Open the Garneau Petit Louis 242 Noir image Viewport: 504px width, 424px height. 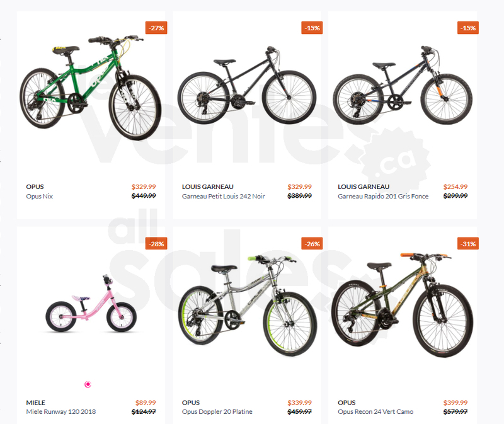click(x=247, y=85)
